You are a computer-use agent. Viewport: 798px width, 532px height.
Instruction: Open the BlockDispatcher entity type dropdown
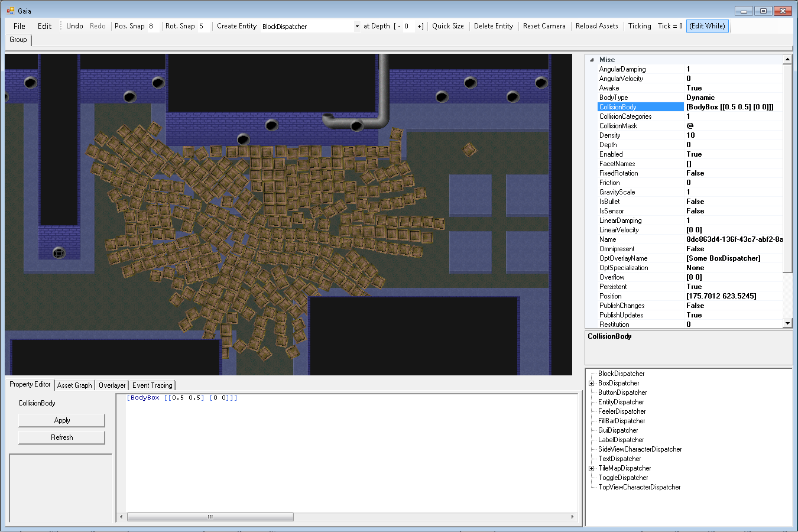[x=357, y=27]
